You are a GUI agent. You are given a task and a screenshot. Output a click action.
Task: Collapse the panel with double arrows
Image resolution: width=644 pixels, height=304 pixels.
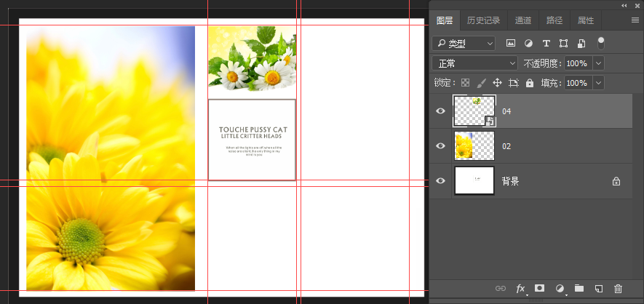pyautogui.click(x=624, y=5)
